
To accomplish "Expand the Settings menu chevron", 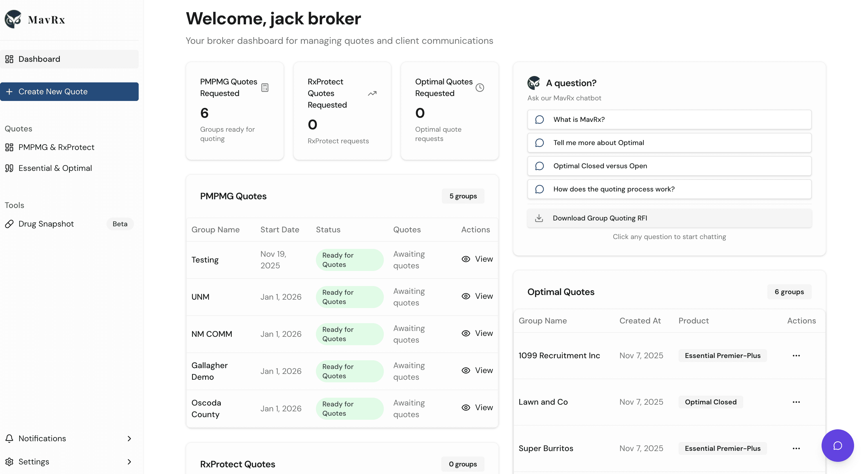I will pyautogui.click(x=129, y=462).
